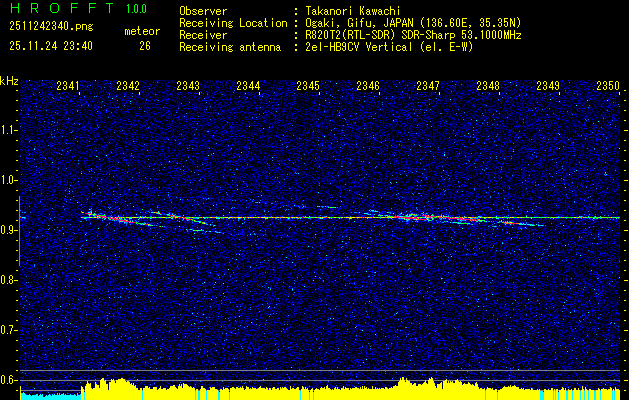Click the 2345 time marker
The image size is (629, 400).
coord(308,87)
